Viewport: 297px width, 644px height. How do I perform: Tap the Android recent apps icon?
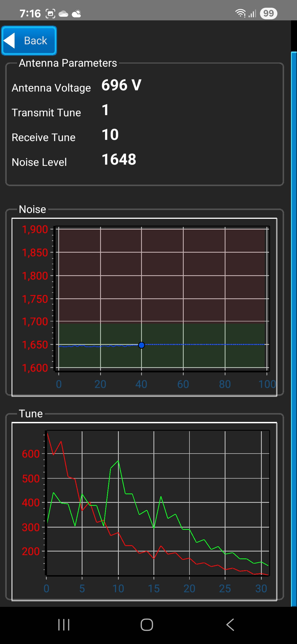(64, 625)
